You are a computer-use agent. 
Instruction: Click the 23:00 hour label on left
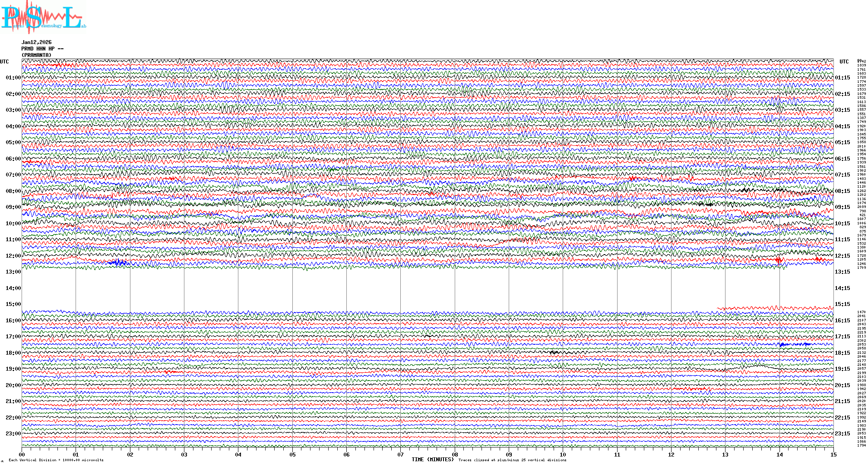13,434
